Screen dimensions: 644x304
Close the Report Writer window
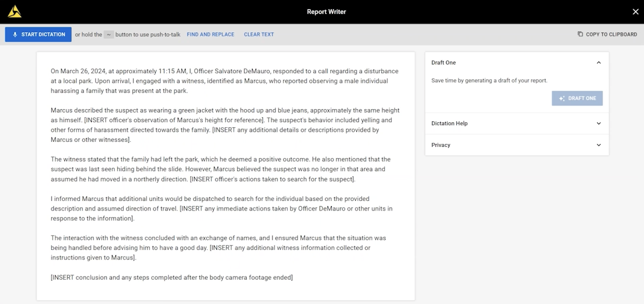pos(635,12)
